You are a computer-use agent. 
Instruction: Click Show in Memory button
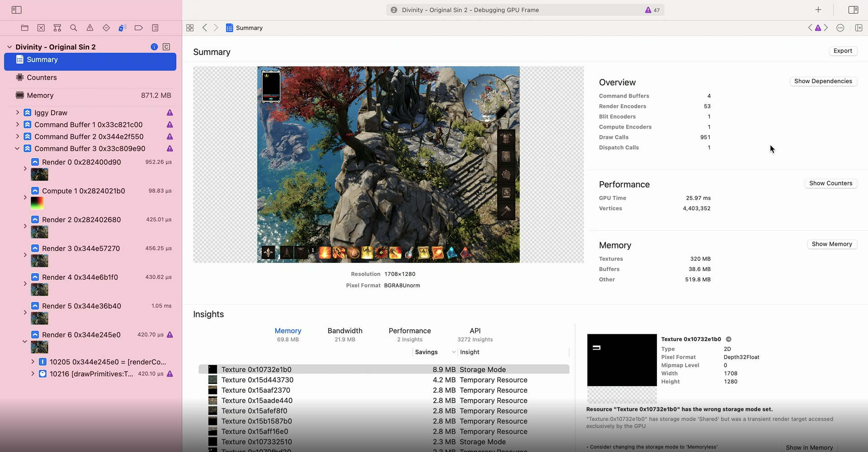tap(809, 447)
